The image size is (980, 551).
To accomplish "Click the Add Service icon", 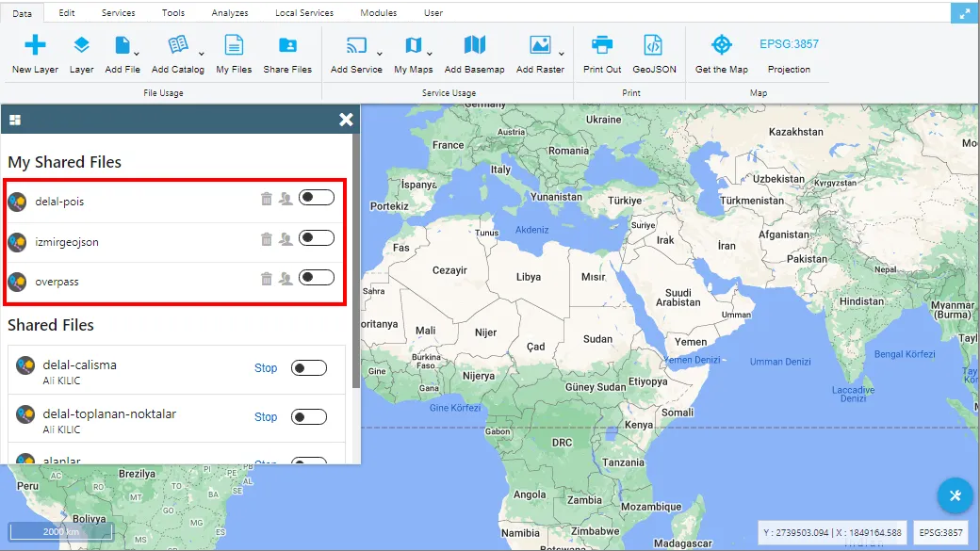I will [x=356, y=45].
